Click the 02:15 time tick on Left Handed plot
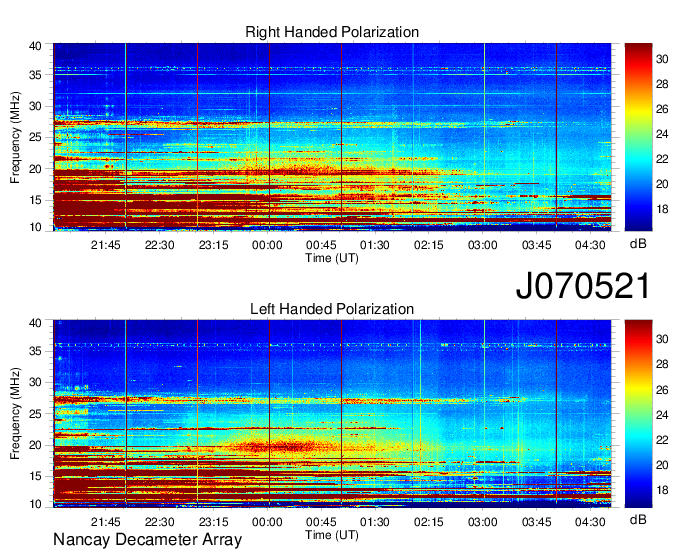This screenshot has width=680, height=552. (428, 522)
